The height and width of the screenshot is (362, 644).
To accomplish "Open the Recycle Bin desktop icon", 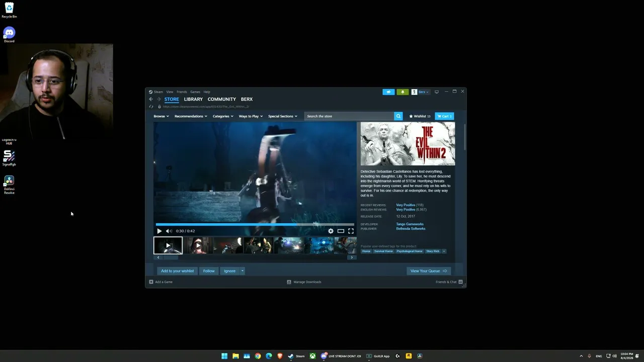I will 9,10.
